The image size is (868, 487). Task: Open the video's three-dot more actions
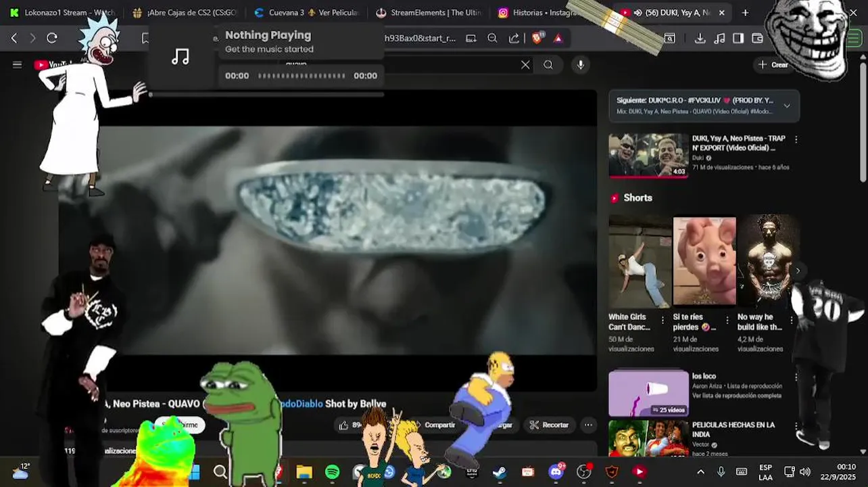coord(588,425)
